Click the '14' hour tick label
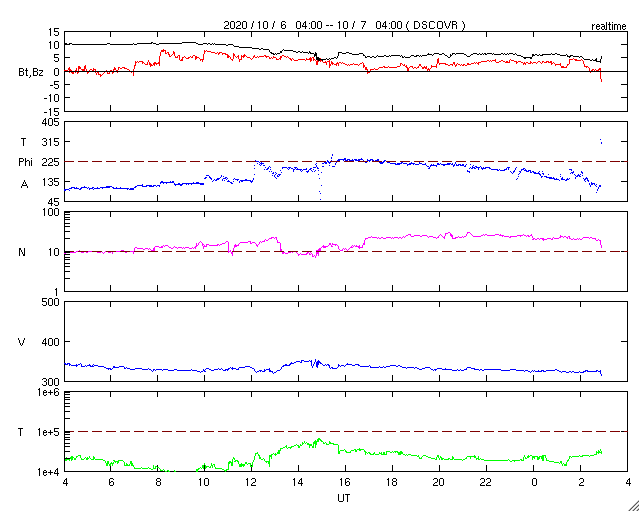Screen dimensions: 640x512 [x=299, y=483]
